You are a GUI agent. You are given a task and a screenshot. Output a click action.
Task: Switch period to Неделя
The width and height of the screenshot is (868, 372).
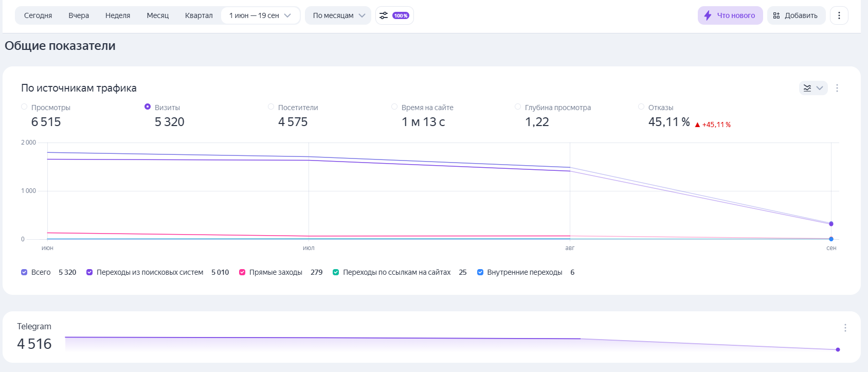118,15
